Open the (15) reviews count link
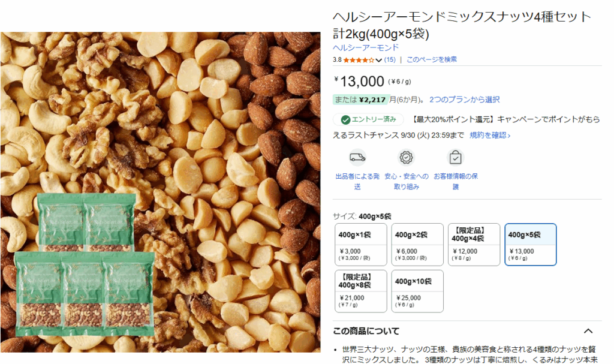The height and width of the screenshot is (364, 614). [x=390, y=59]
